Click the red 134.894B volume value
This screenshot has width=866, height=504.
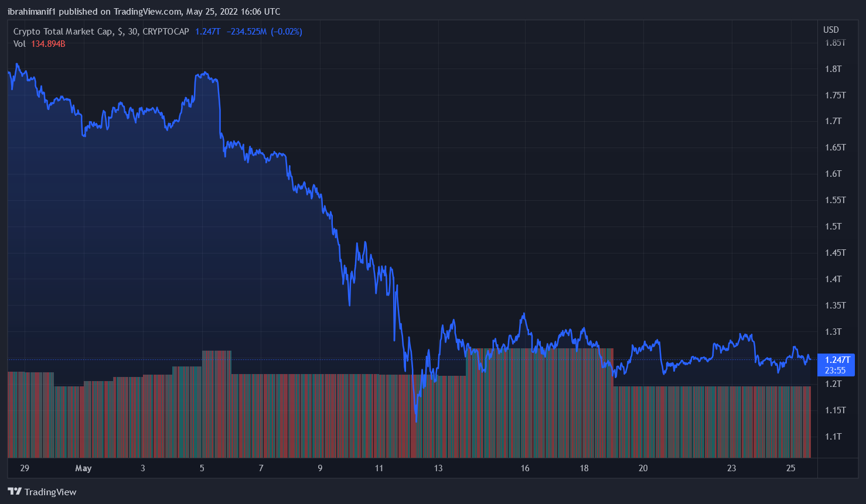(48, 44)
